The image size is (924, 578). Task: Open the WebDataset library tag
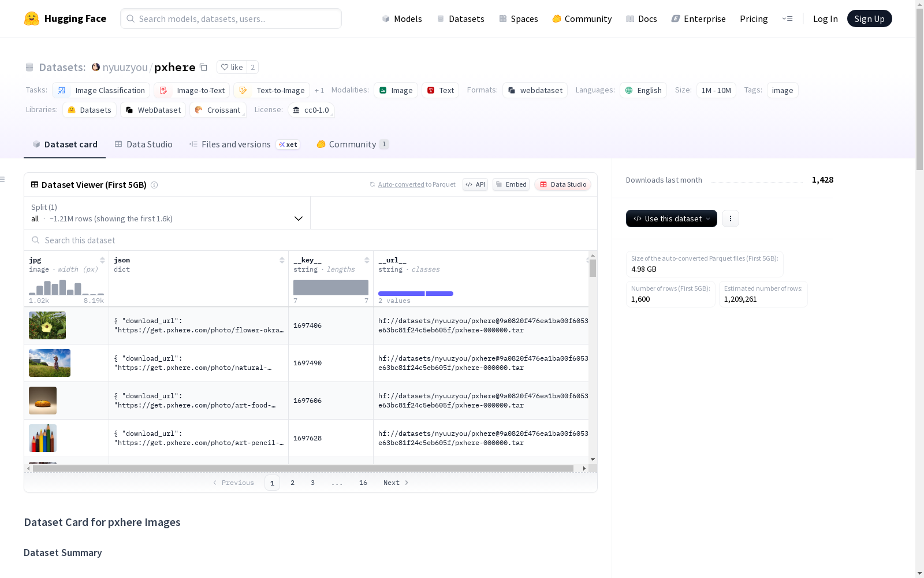[x=153, y=110]
